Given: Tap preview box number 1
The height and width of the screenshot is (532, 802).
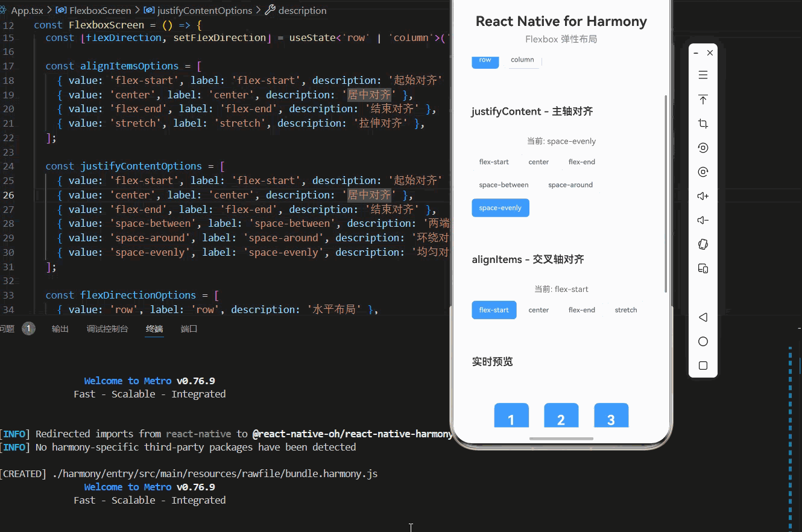Looking at the screenshot, I should 511,416.
